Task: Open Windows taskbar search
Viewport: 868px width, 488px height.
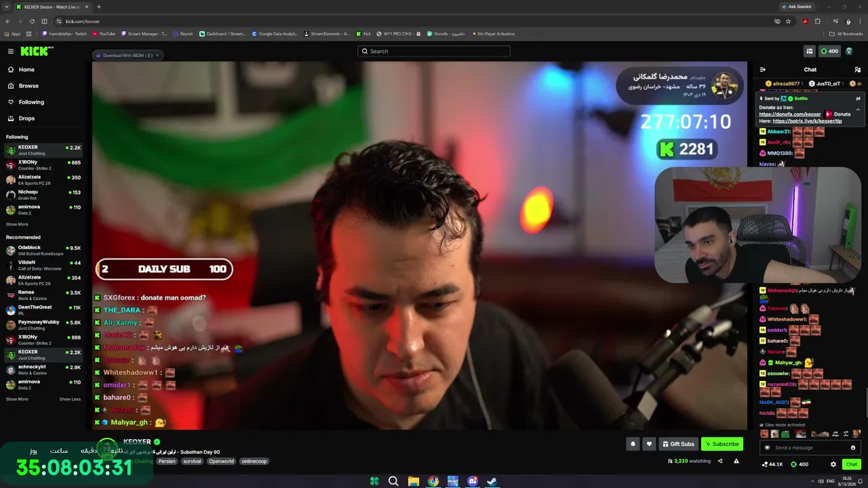Action: [393, 481]
